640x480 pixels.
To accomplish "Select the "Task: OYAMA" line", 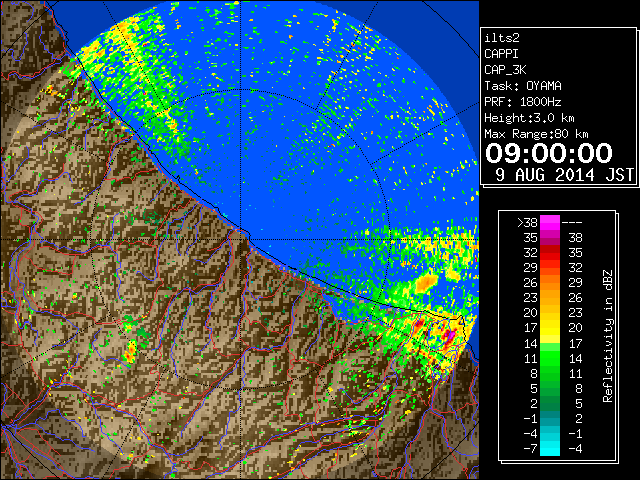I will pos(523,86).
